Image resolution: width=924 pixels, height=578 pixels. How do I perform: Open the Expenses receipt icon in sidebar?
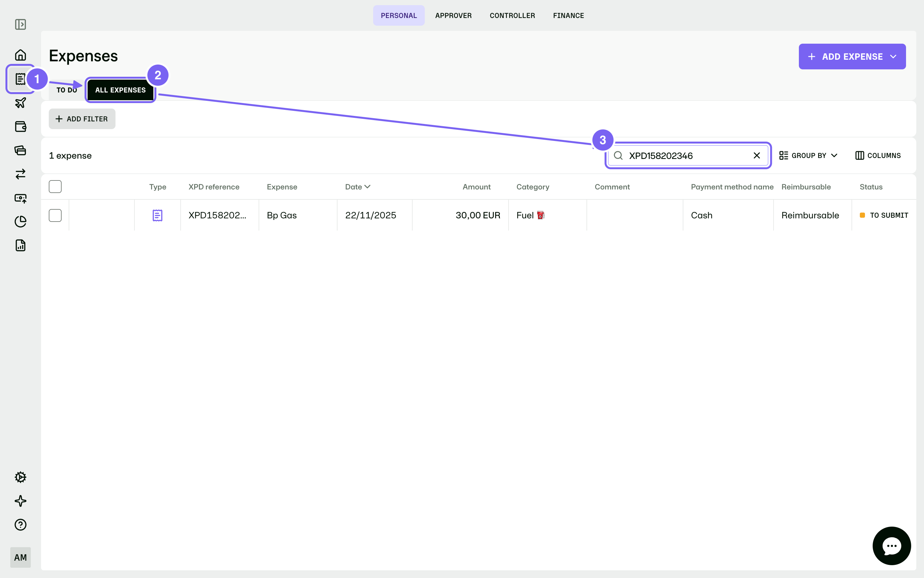tap(20, 79)
